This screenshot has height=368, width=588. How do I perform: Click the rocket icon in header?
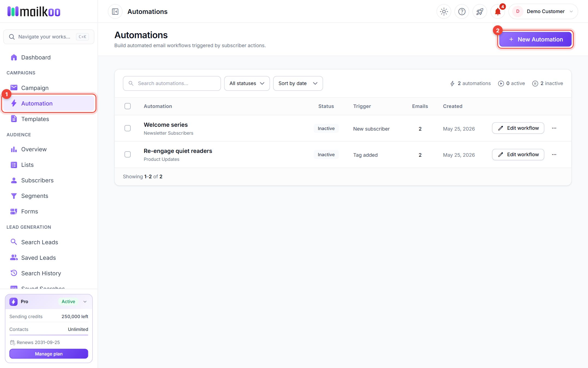pyautogui.click(x=480, y=11)
